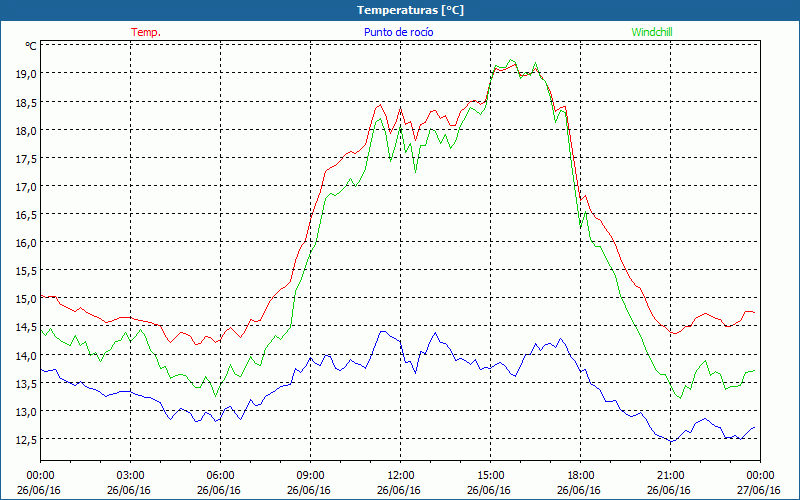Click the 21:00 time axis label
The height and width of the screenshot is (500, 800).
click(x=670, y=476)
